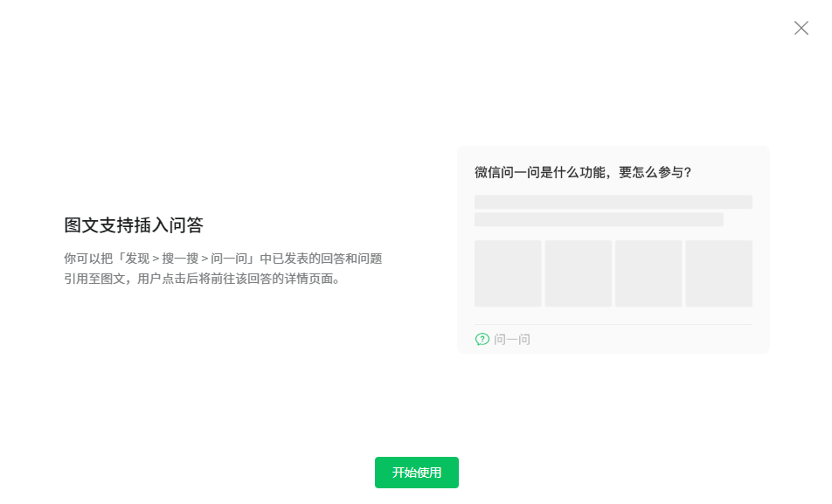The width and height of the screenshot is (832, 504).
Task: Close the intro dialog with X
Action: tap(801, 28)
